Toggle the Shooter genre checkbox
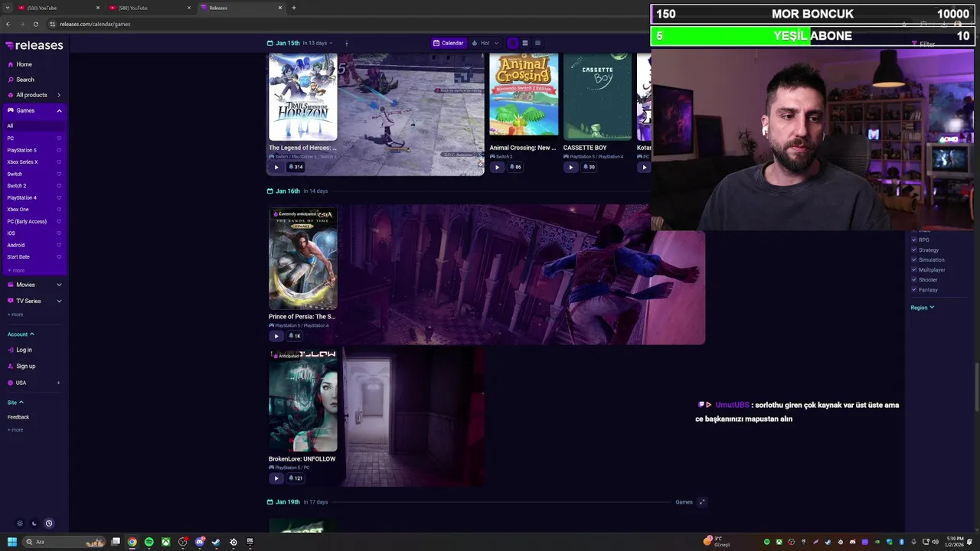This screenshot has width=980, height=551. pos(914,280)
